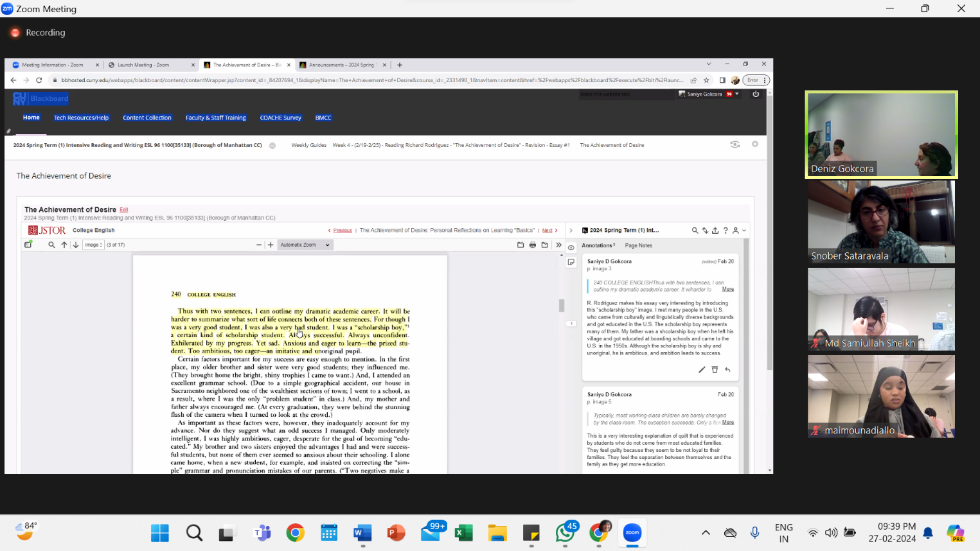Click the PDF open file icon
This screenshot has width=980, height=551.
click(x=521, y=245)
